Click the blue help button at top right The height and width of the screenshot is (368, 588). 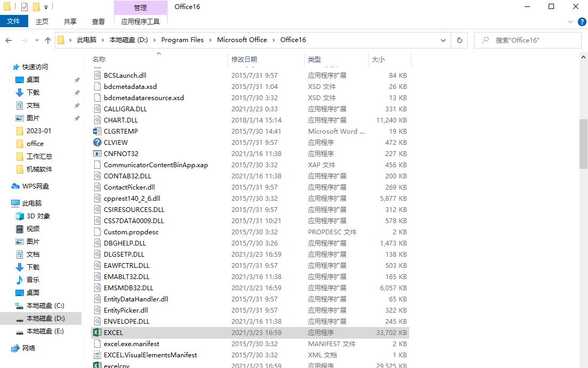[582, 21]
